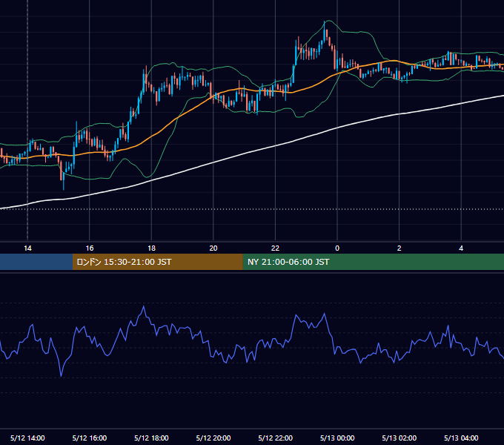This screenshot has height=445, width=504.
Task: Click the 5/12 22:00 date label
Action: (x=276, y=438)
